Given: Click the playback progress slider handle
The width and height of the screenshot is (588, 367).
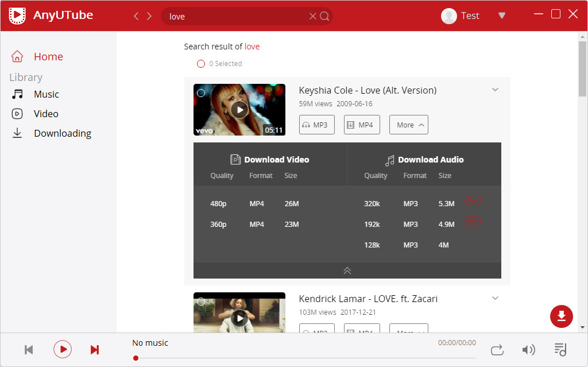Looking at the screenshot, I should pyautogui.click(x=136, y=358).
